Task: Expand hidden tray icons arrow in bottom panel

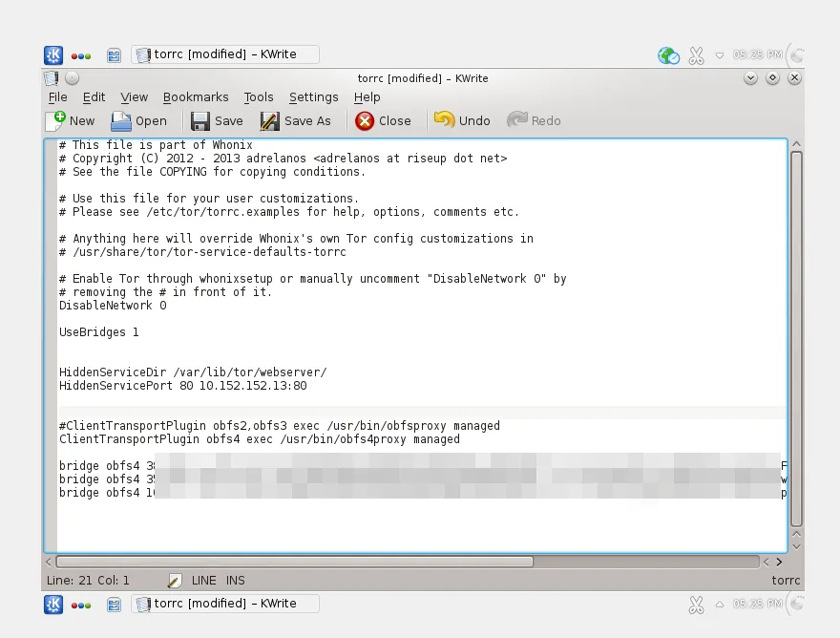Action: (720, 605)
